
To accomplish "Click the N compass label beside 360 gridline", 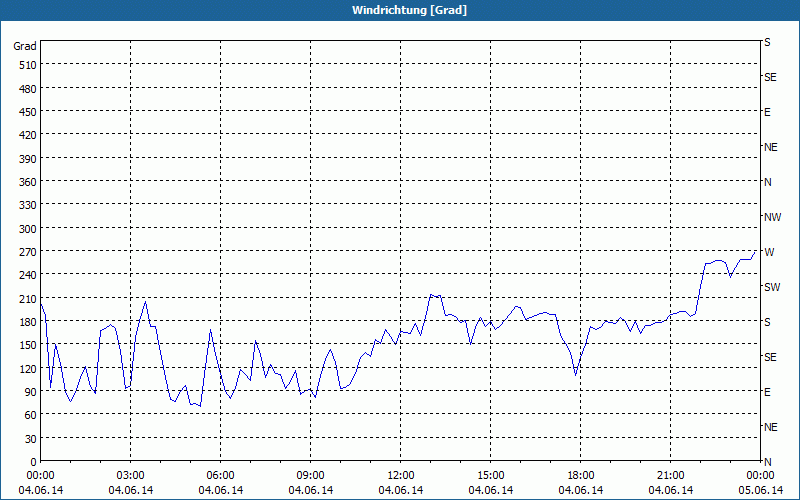I will [x=767, y=182].
